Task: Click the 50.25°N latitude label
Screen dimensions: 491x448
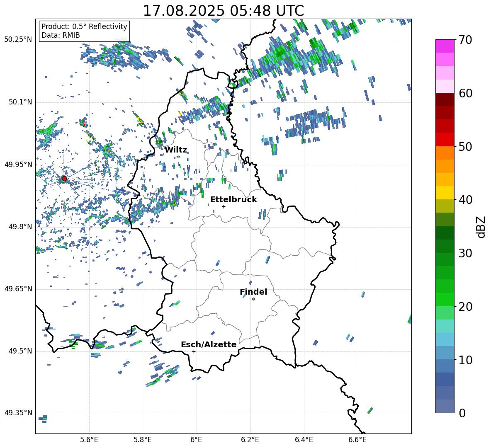Action: [x=18, y=40]
